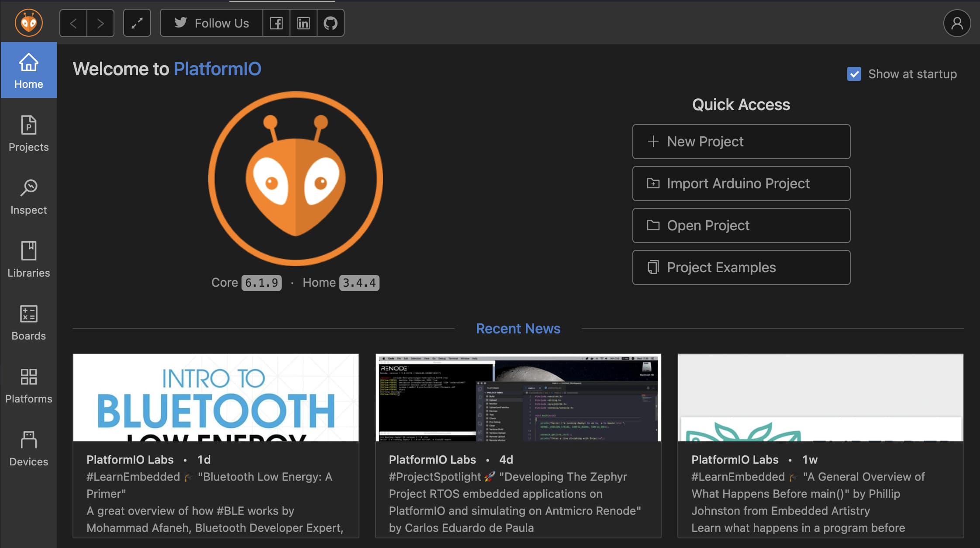The image size is (980, 548).
Task: Click the New Project button
Action: click(x=741, y=142)
